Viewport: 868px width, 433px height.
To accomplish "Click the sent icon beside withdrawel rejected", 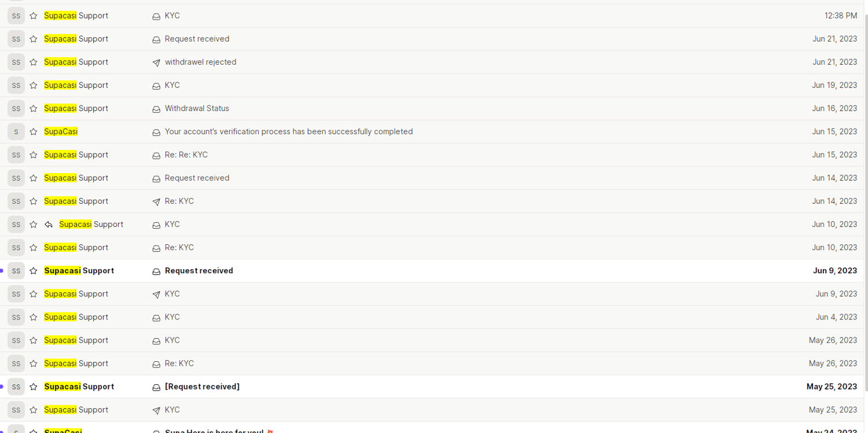I will point(156,63).
